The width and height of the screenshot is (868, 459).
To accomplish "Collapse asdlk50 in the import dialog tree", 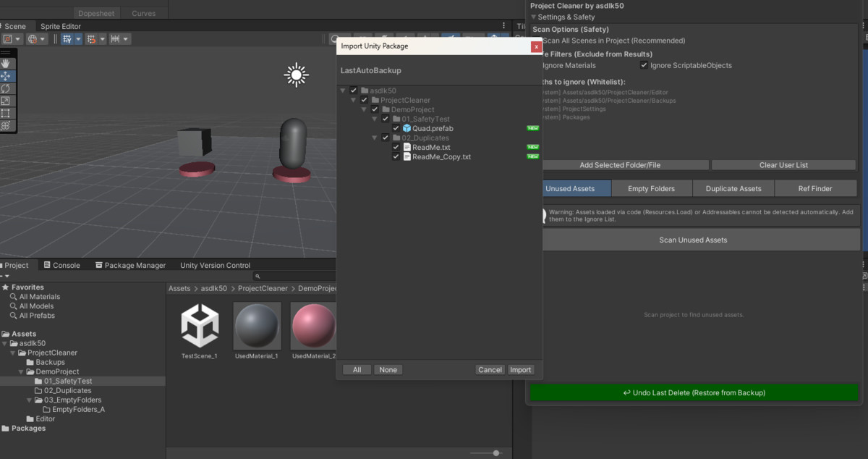I will [x=343, y=90].
